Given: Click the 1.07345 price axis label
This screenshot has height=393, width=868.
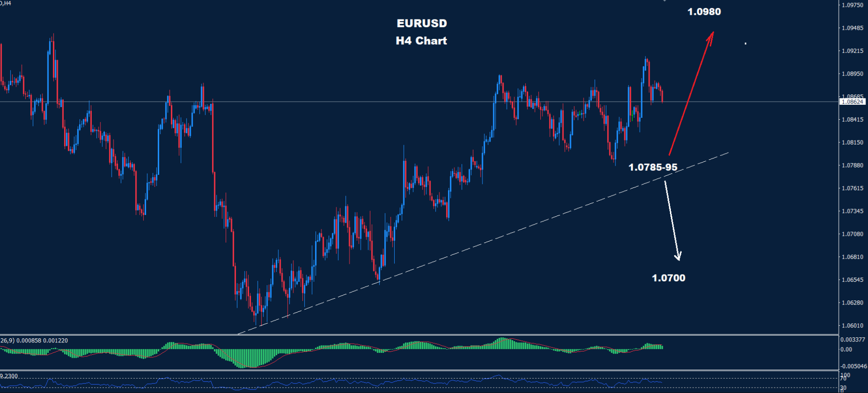Looking at the screenshot, I should pyautogui.click(x=852, y=211).
